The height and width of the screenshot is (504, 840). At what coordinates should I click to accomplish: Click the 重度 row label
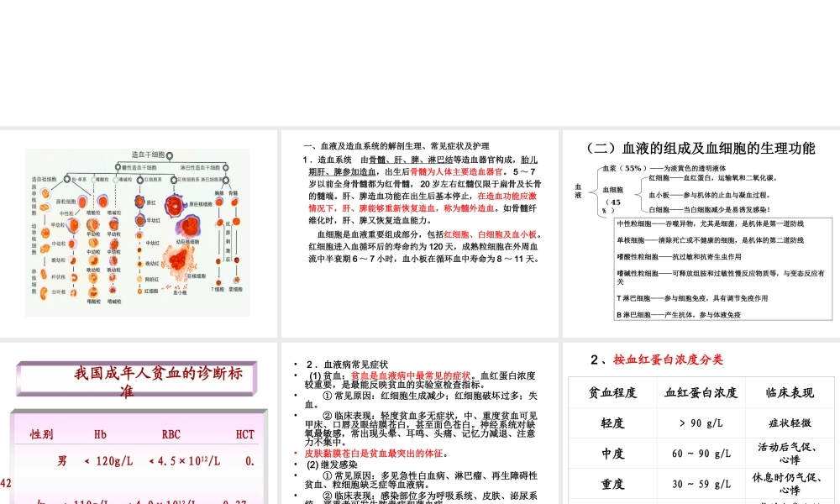tap(612, 484)
